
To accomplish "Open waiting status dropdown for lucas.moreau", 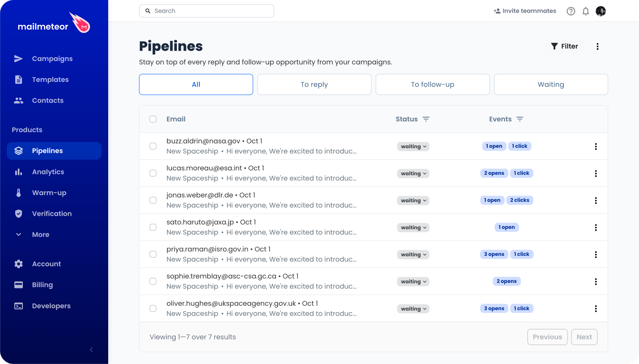I will click(413, 174).
